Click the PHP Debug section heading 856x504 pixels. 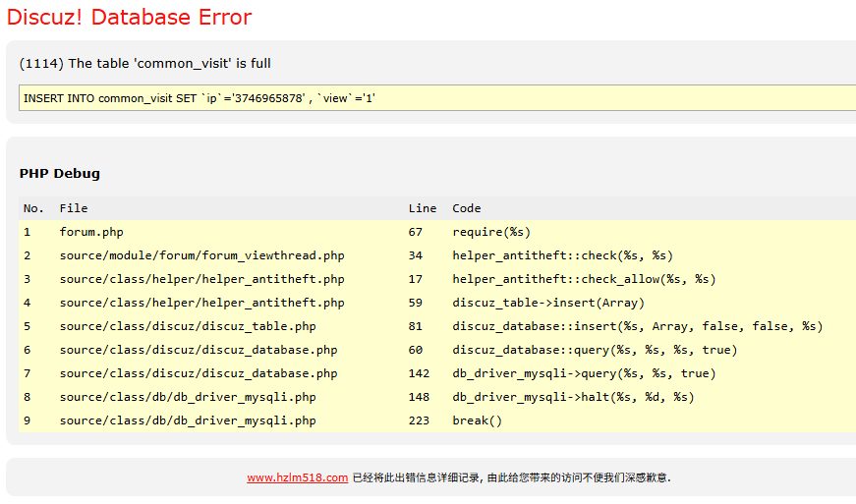pyautogui.click(x=60, y=174)
